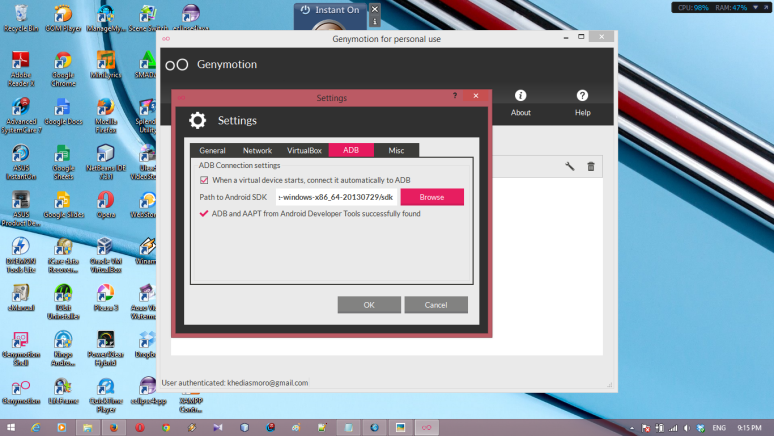Click the Path to Android SDK field
This screenshot has height=436, width=774.
click(x=336, y=197)
